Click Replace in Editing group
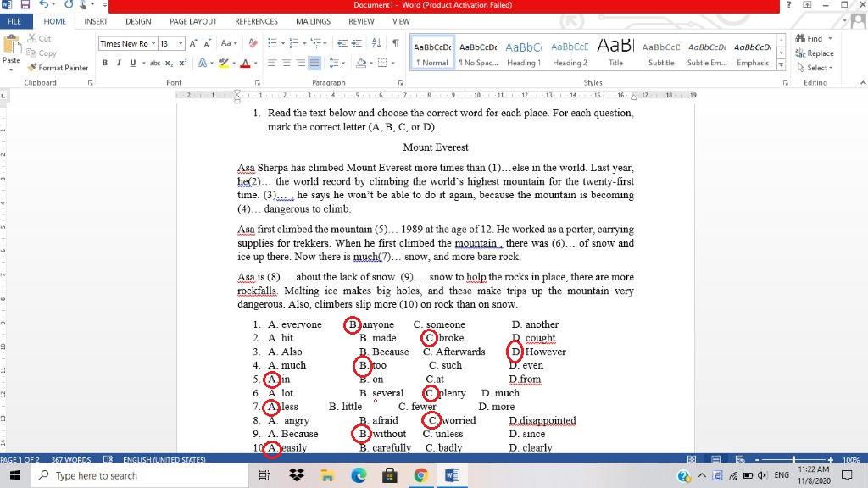This screenshot has height=488, width=868. (815, 53)
